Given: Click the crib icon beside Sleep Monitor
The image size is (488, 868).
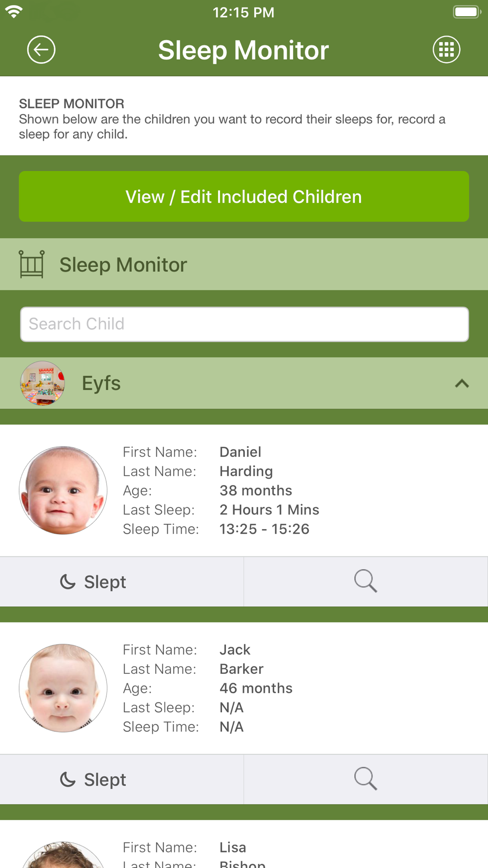Looking at the screenshot, I should 32,264.
